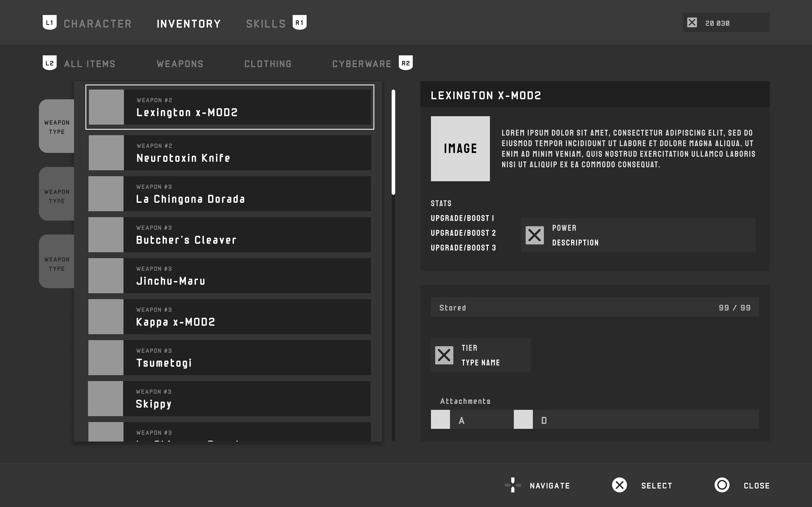The height and width of the screenshot is (507, 812).
Task: Click the L2 trigger icon
Action: [x=49, y=63]
